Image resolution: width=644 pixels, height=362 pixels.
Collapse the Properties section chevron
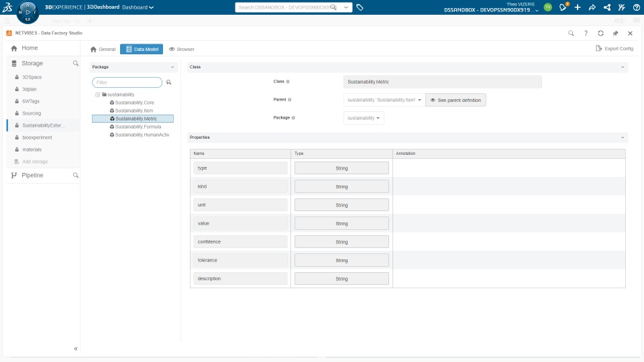tap(623, 137)
